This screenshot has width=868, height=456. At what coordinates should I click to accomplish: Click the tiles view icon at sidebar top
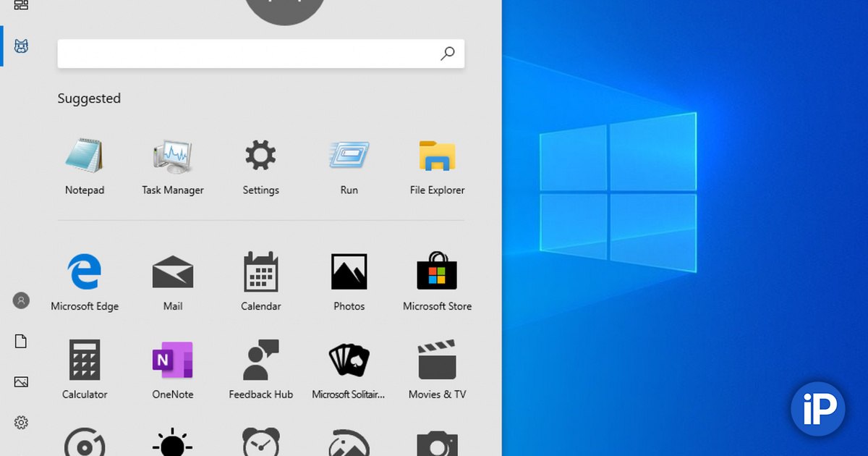coord(21,5)
